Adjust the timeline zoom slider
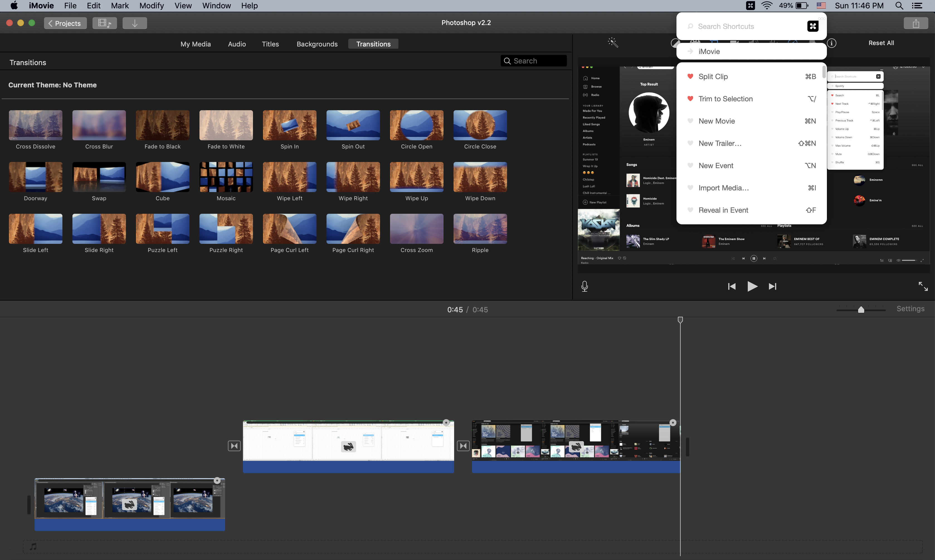 861,310
